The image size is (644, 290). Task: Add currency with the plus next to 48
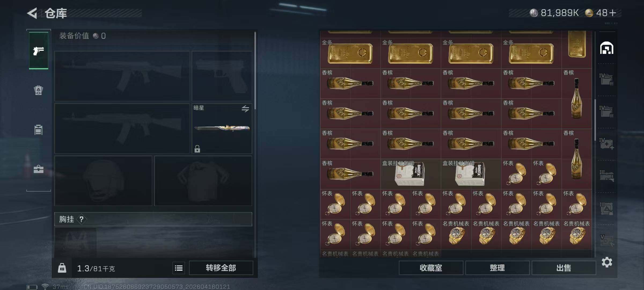click(x=613, y=13)
